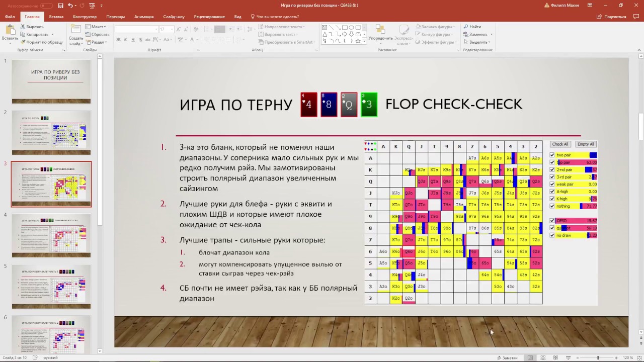Uncheck the A-high checkbox

[x=552, y=192]
